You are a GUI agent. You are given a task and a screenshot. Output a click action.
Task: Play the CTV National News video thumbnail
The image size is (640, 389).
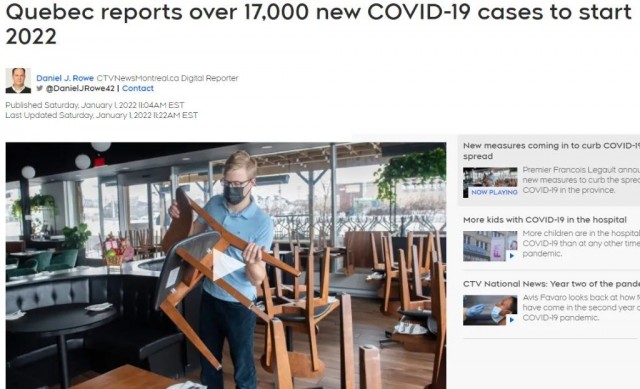coord(490,310)
